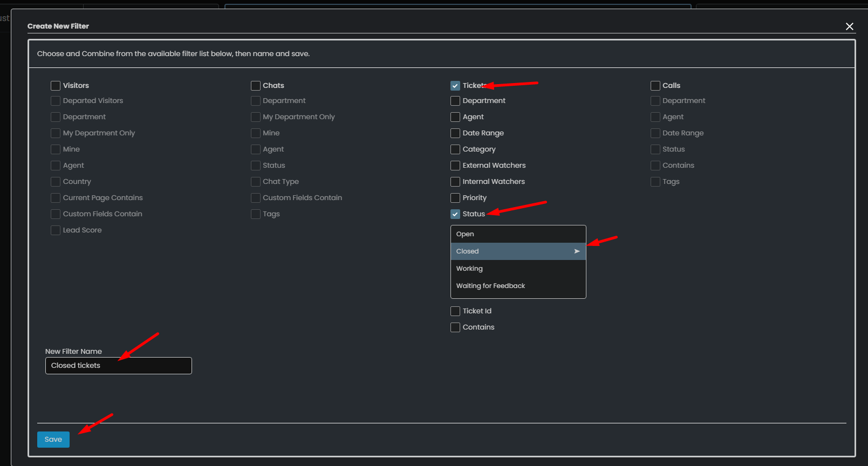Enable the tickets Priority checkbox
The height and width of the screenshot is (466, 868).
[x=455, y=198]
